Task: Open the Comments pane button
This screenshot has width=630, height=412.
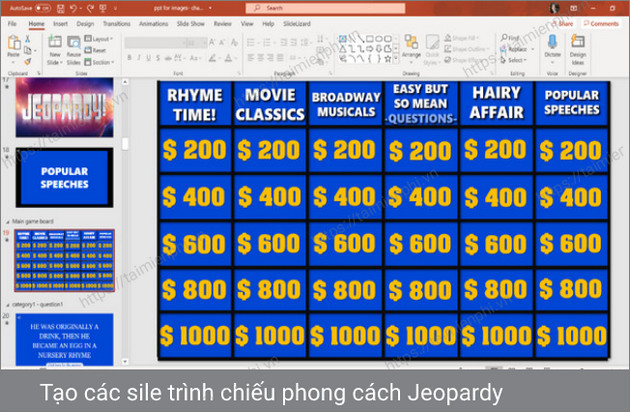Action: 601,24
